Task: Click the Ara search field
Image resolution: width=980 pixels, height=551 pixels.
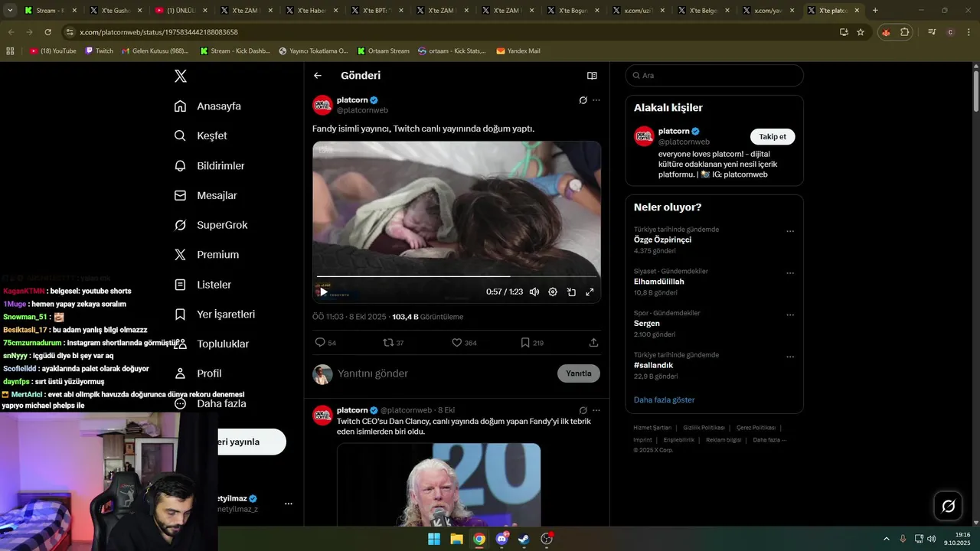Action: click(714, 76)
